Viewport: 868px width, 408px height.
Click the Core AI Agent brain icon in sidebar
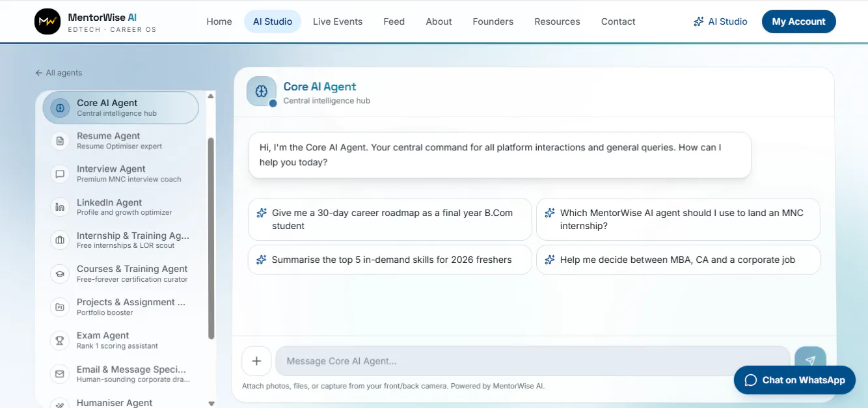60,107
